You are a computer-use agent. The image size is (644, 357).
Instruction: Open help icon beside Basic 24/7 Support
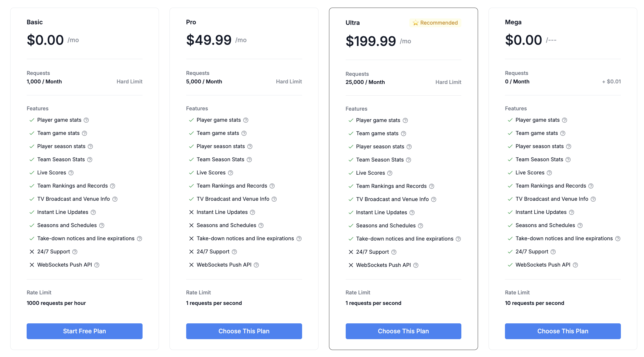pos(75,252)
